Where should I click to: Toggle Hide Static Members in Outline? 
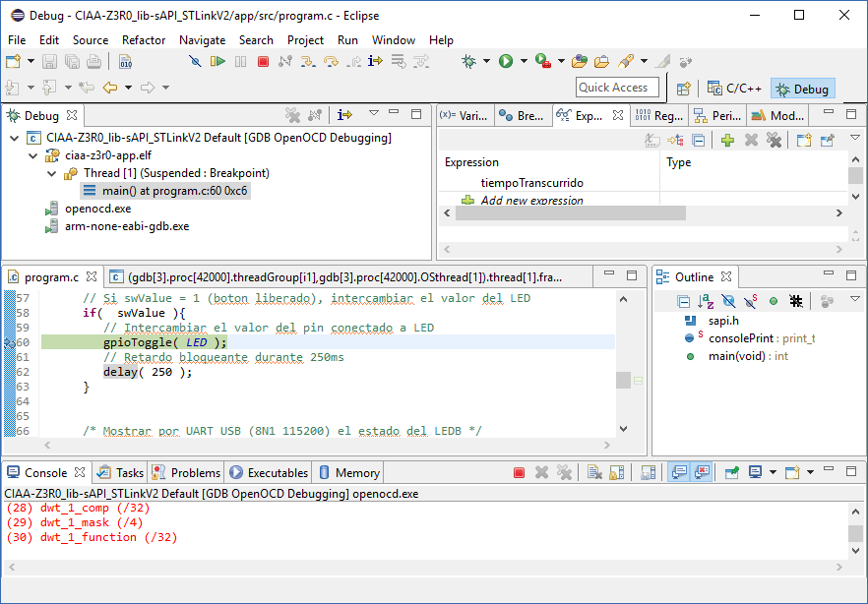pos(751,301)
